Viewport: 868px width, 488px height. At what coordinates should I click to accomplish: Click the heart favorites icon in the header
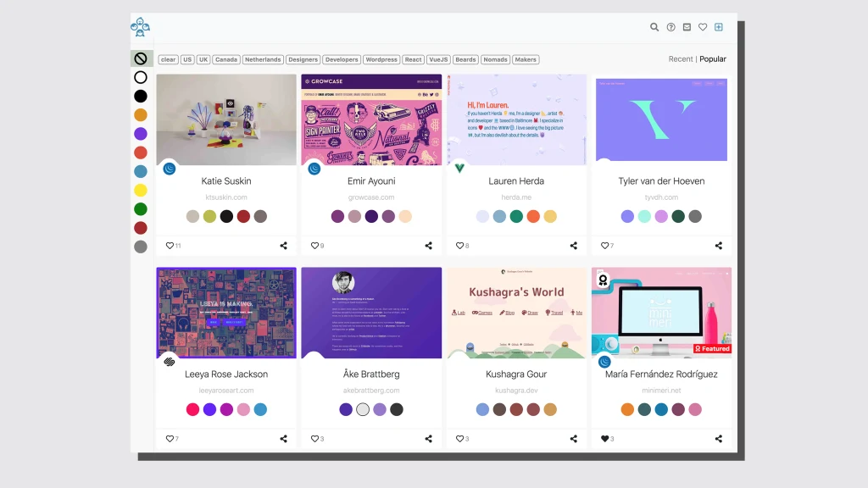point(703,26)
